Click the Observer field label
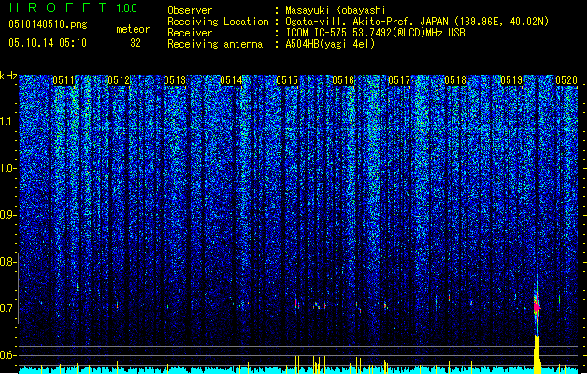The width and height of the screenshot is (588, 374). [190, 10]
